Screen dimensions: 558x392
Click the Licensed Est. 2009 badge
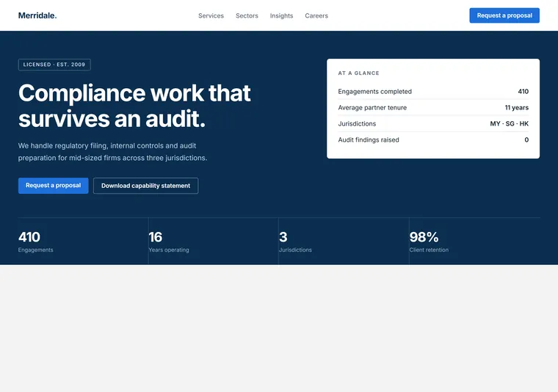coord(54,65)
